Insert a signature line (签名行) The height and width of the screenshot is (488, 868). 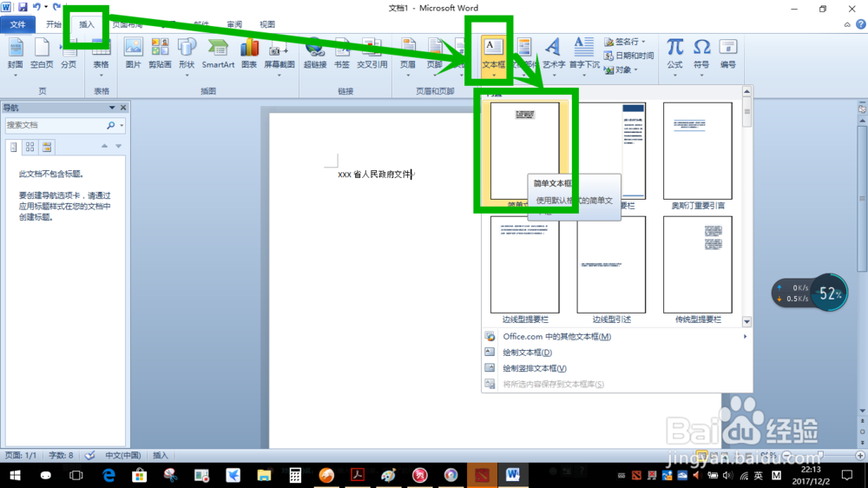click(625, 42)
